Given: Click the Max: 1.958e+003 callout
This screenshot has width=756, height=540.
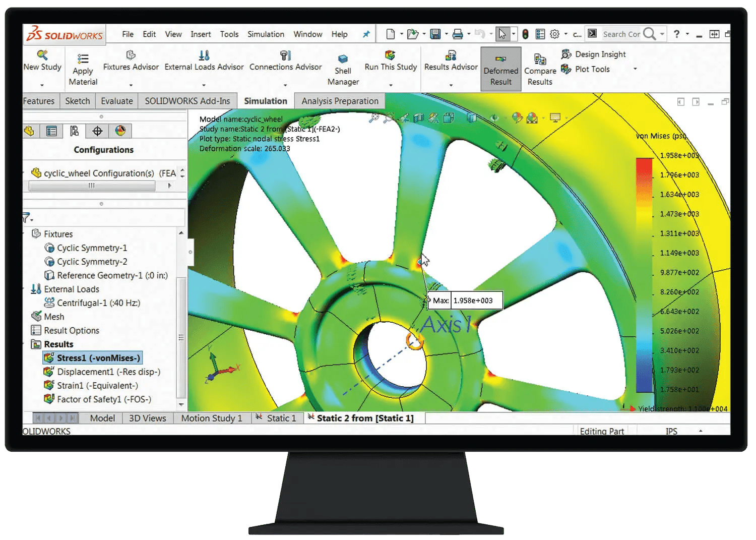Looking at the screenshot, I should tap(465, 301).
